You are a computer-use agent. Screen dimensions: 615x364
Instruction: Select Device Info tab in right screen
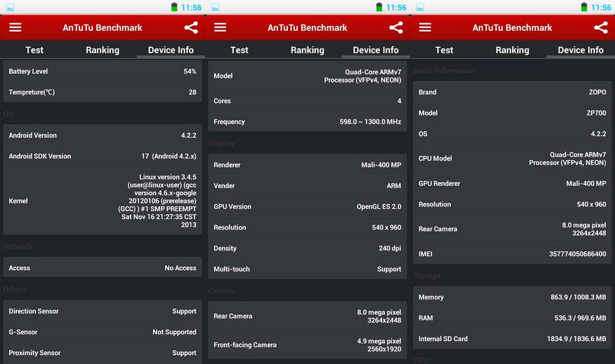(581, 50)
